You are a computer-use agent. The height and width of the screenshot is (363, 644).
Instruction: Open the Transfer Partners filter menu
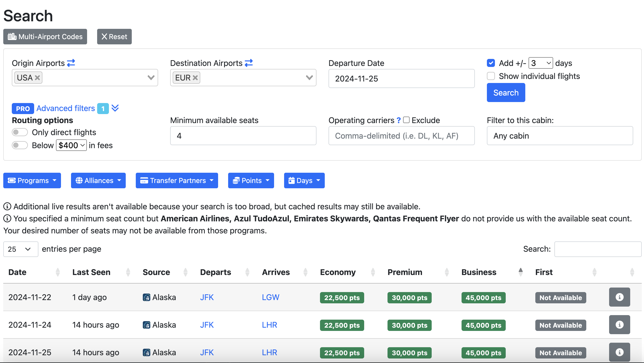(177, 180)
